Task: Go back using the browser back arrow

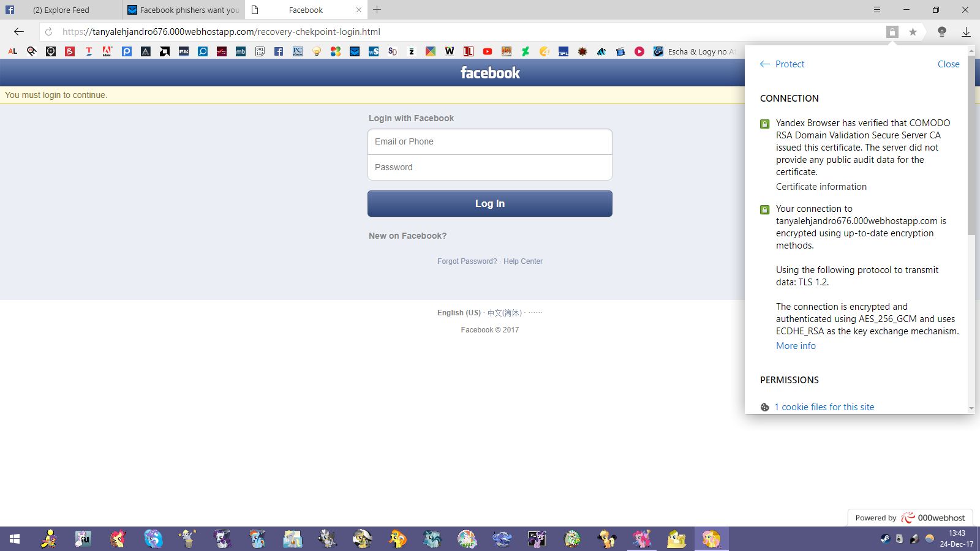Action: coord(19,32)
